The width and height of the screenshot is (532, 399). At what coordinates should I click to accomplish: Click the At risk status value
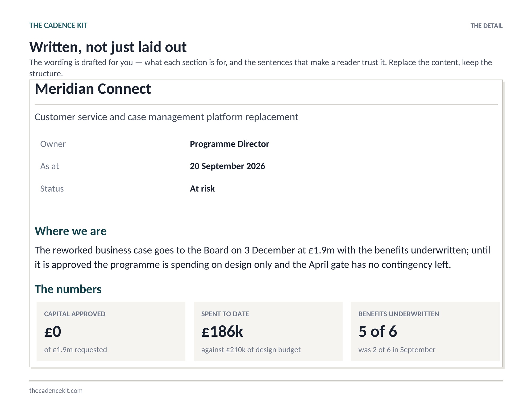tap(202, 189)
